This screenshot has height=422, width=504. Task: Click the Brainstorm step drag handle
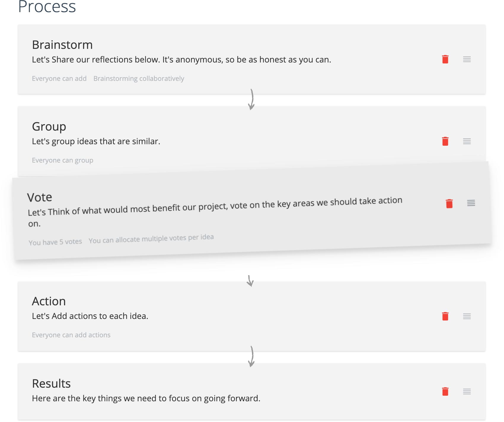[x=467, y=59]
